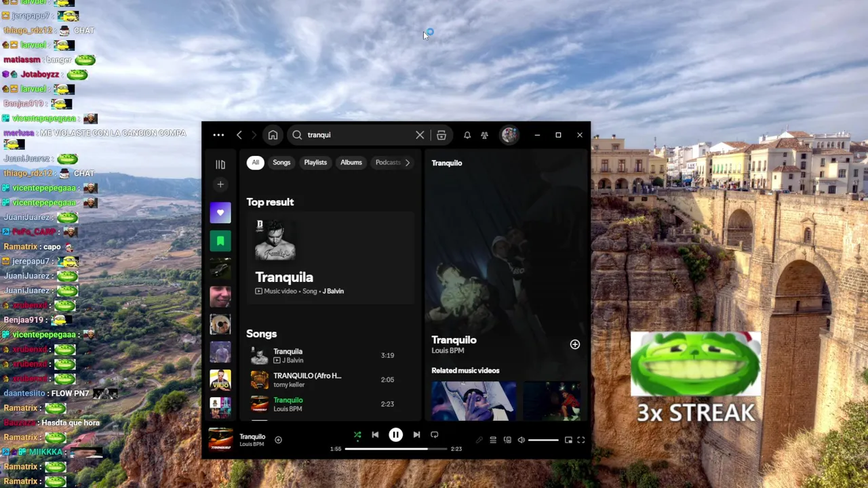Open the sidebar playlist with man's face cover

point(220,297)
